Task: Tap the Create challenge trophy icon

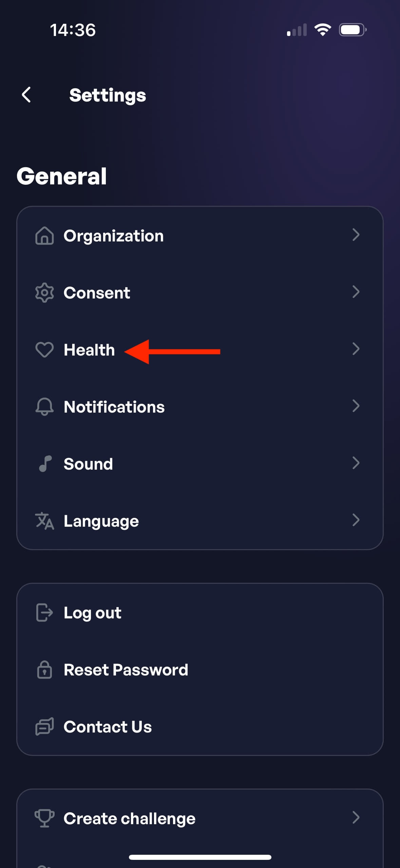Action: pos(44,818)
